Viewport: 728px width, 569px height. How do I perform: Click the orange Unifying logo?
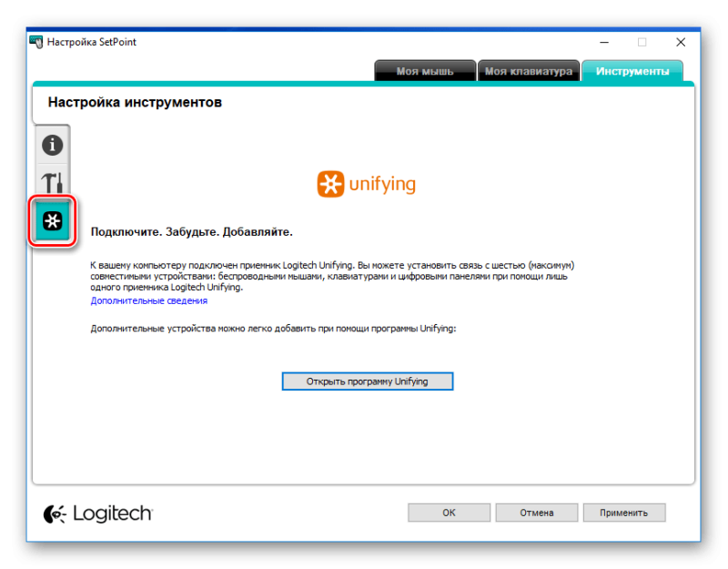366,184
